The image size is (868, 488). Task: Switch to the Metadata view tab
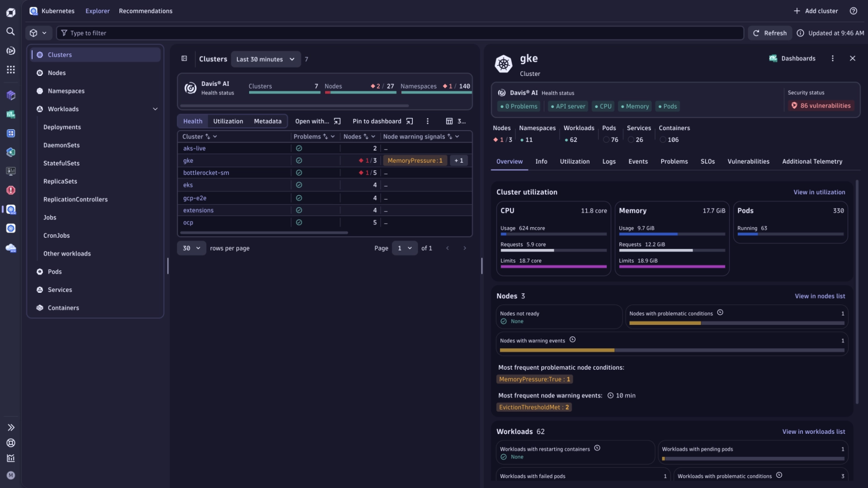point(268,121)
